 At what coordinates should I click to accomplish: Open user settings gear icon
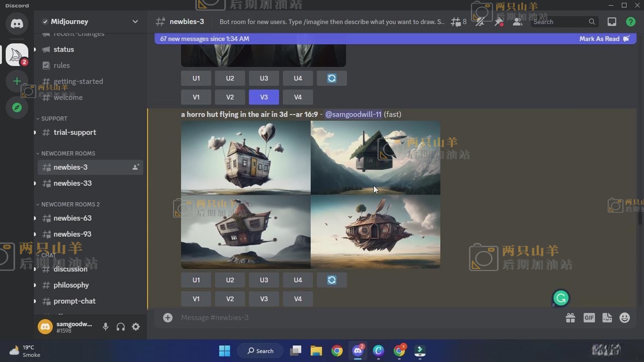tap(136, 327)
